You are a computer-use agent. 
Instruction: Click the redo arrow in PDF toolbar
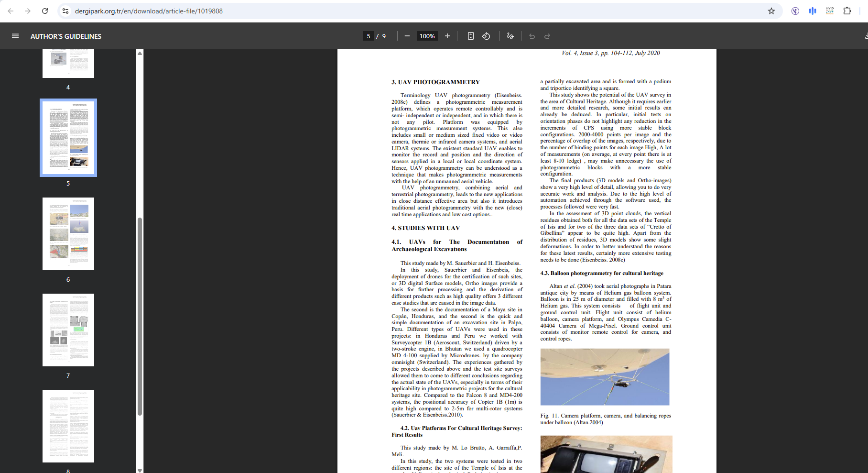tap(547, 36)
